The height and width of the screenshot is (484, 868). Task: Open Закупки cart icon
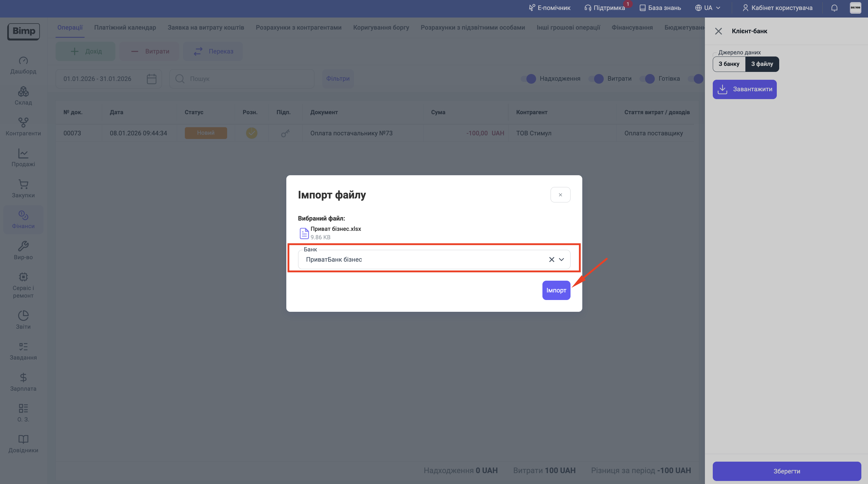(x=23, y=184)
